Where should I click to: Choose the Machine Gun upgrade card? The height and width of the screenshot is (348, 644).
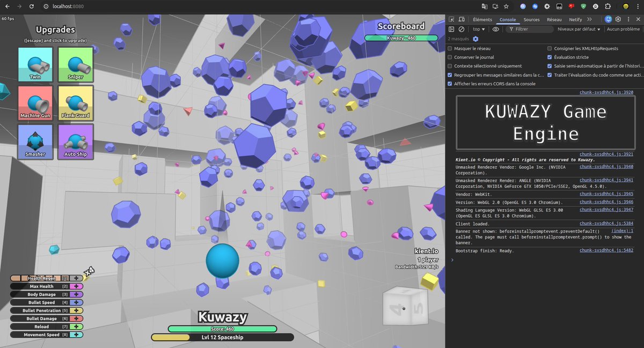click(x=35, y=103)
